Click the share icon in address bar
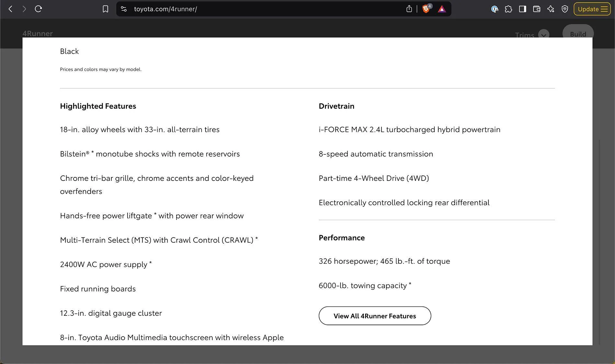The height and width of the screenshot is (364, 615). (x=409, y=9)
